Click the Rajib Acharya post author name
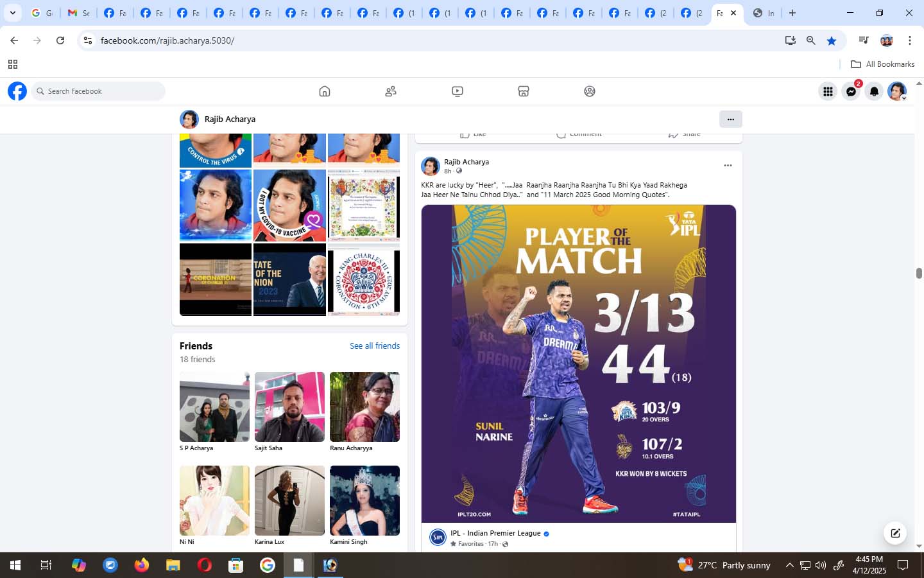The image size is (924, 578). click(466, 162)
